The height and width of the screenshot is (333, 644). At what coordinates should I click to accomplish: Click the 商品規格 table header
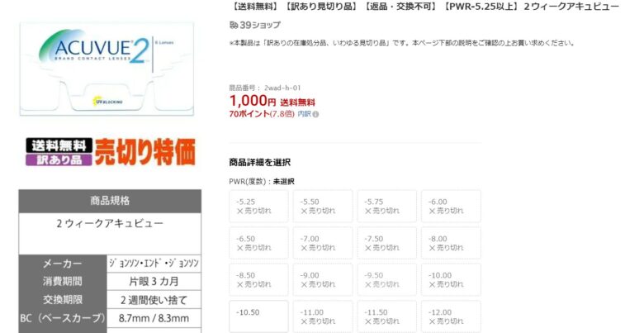pyautogui.click(x=110, y=201)
